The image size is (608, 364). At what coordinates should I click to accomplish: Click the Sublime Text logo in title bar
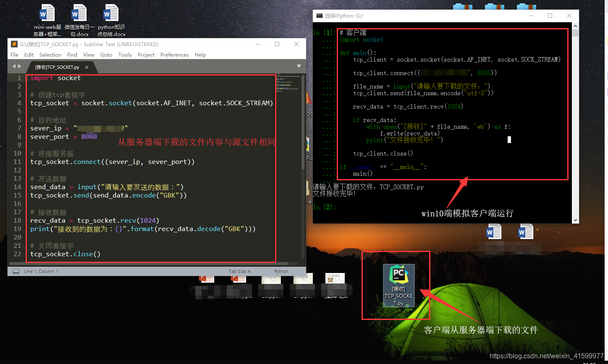coord(14,44)
